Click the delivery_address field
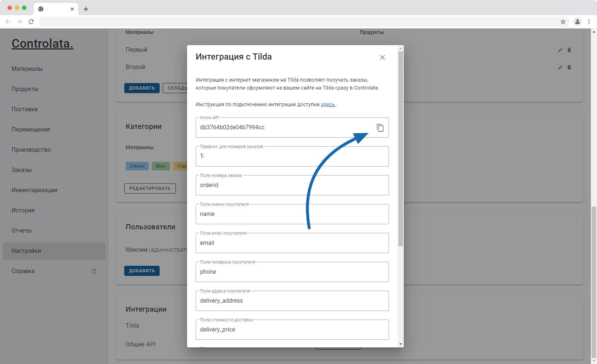This screenshot has height=364, width=597. click(x=292, y=301)
